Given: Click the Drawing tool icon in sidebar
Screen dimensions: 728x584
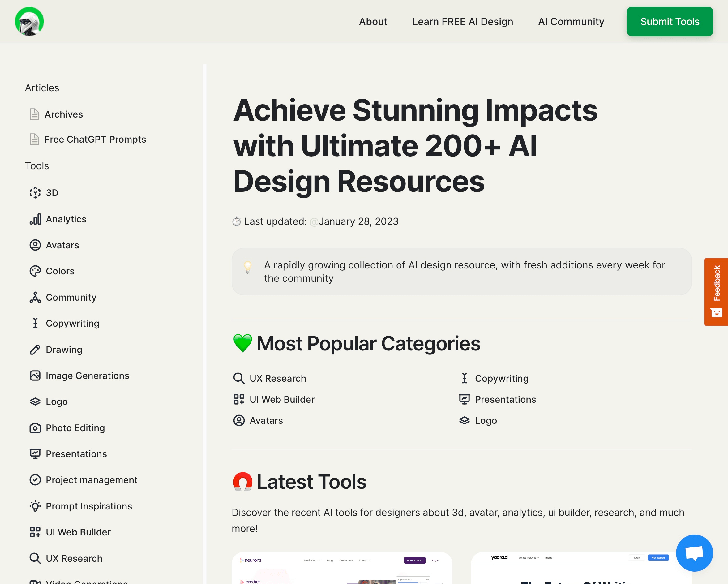Looking at the screenshot, I should point(35,349).
